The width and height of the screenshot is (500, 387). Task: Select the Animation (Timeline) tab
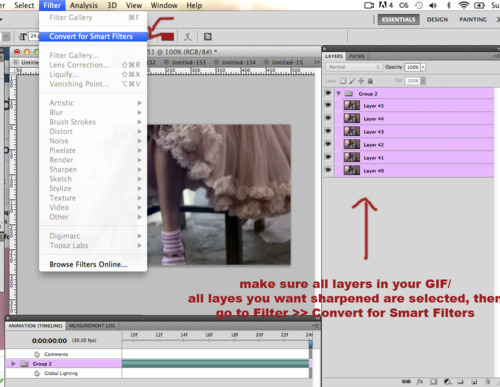35,326
